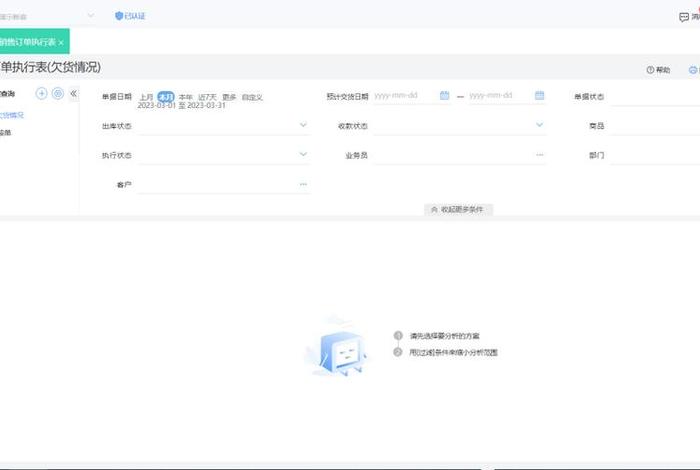This screenshot has width=700, height=470.
Task: Click the 单据状态 field
Action: coord(655,97)
